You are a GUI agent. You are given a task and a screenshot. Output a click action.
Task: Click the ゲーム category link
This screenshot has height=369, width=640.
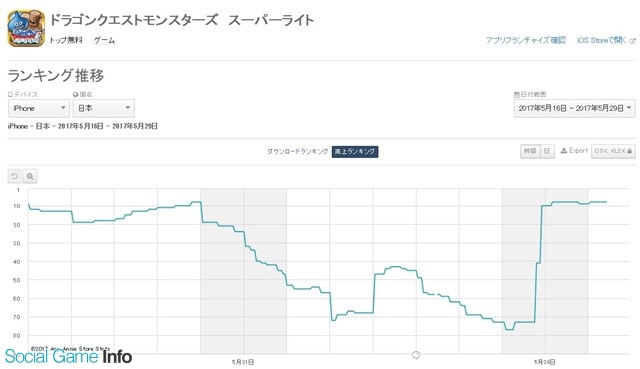click(x=104, y=40)
